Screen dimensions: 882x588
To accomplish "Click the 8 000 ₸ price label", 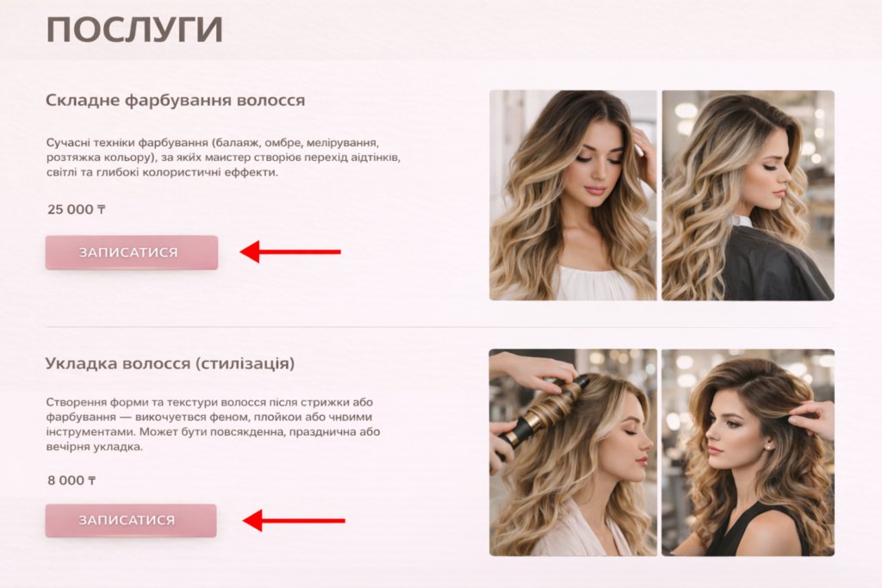I will point(71,480).
